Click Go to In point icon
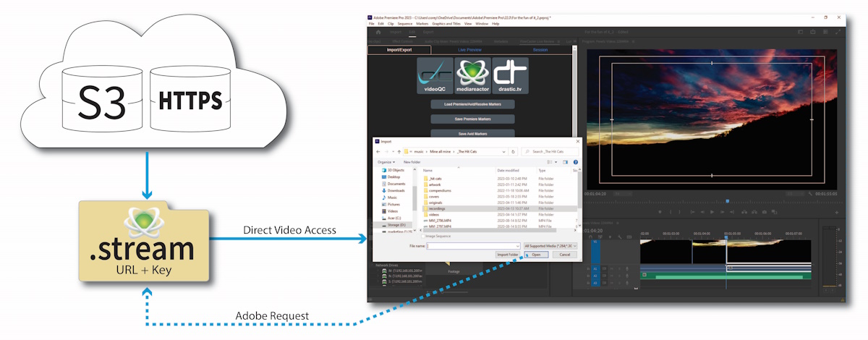This screenshot has height=340, width=868. 692,212
